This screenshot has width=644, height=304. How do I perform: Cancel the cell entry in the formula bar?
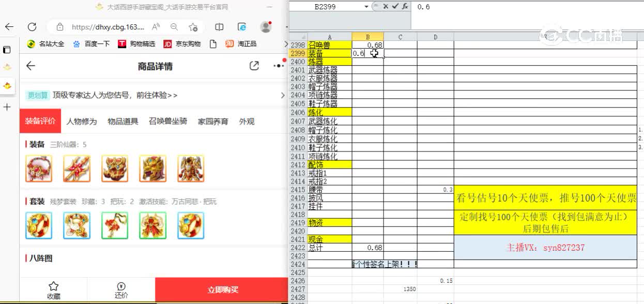coord(386,7)
